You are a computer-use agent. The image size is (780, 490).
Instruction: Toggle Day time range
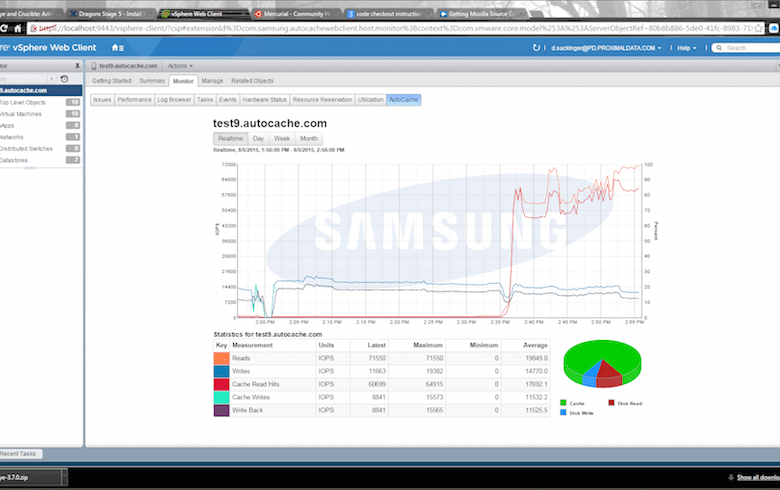258,138
